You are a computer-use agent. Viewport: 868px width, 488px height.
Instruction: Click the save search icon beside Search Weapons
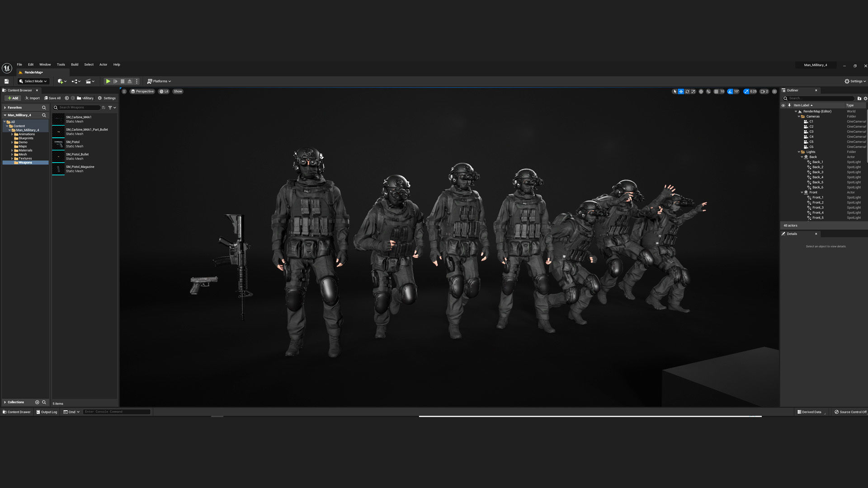pos(104,108)
